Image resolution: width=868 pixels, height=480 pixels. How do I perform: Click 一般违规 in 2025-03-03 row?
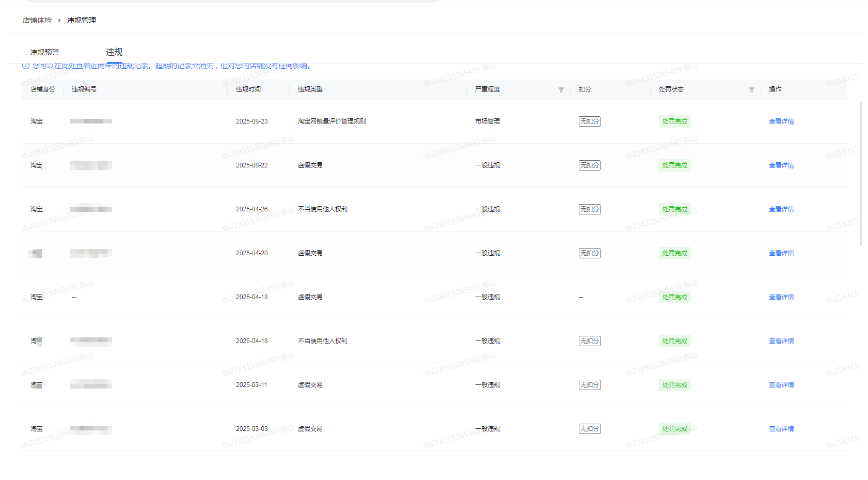[487, 429]
